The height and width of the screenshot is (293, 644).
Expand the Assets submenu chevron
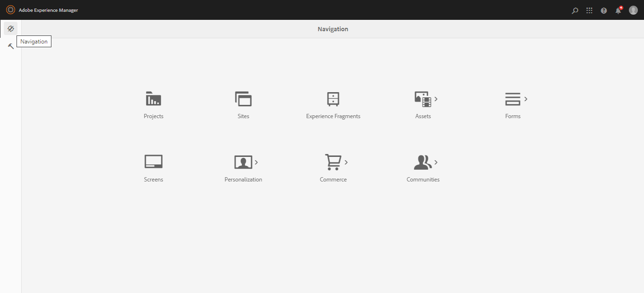pos(436,99)
